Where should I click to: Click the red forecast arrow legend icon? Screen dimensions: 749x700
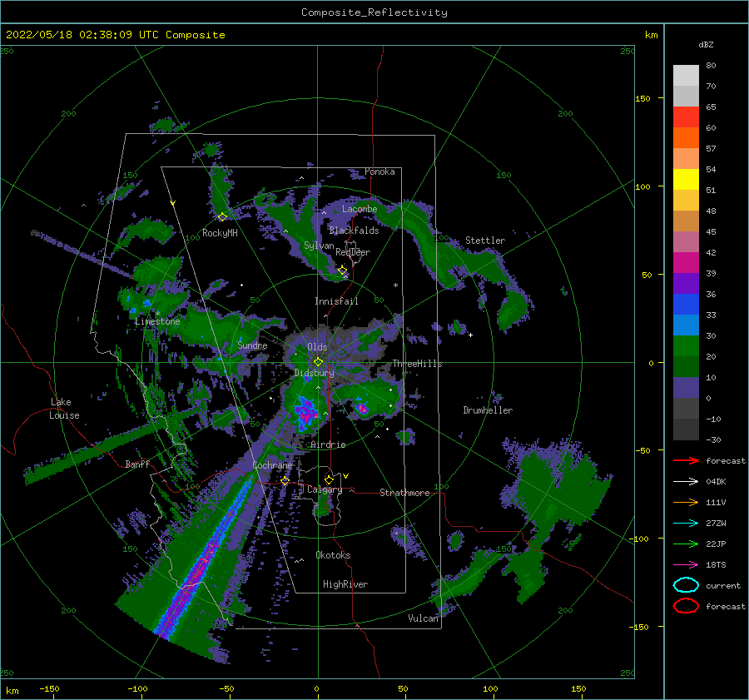tap(686, 460)
